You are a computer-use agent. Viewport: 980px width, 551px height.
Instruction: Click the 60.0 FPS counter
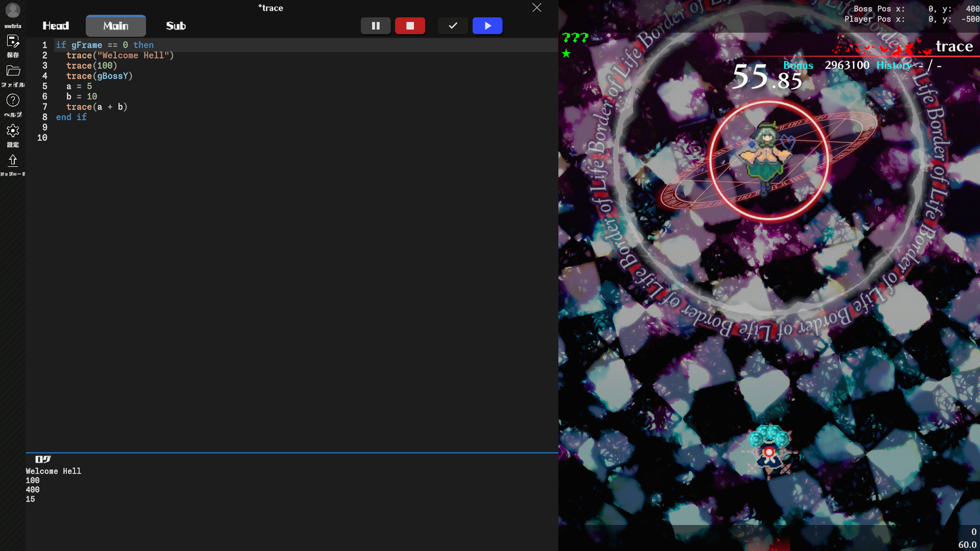(x=967, y=545)
